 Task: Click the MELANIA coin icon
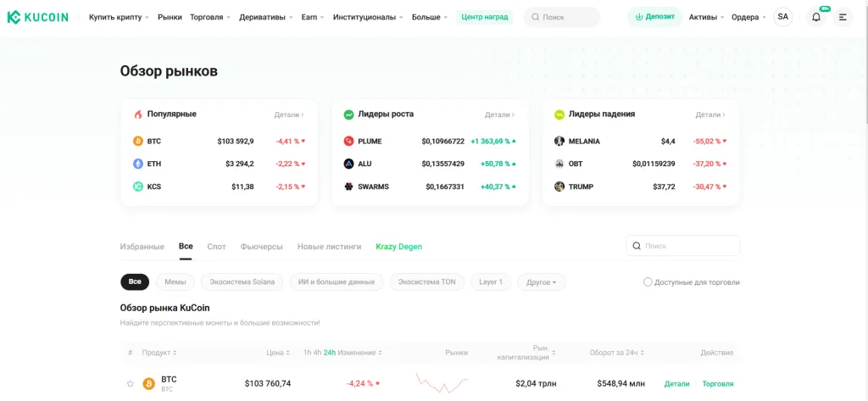pyautogui.click(x=559, y=141)
